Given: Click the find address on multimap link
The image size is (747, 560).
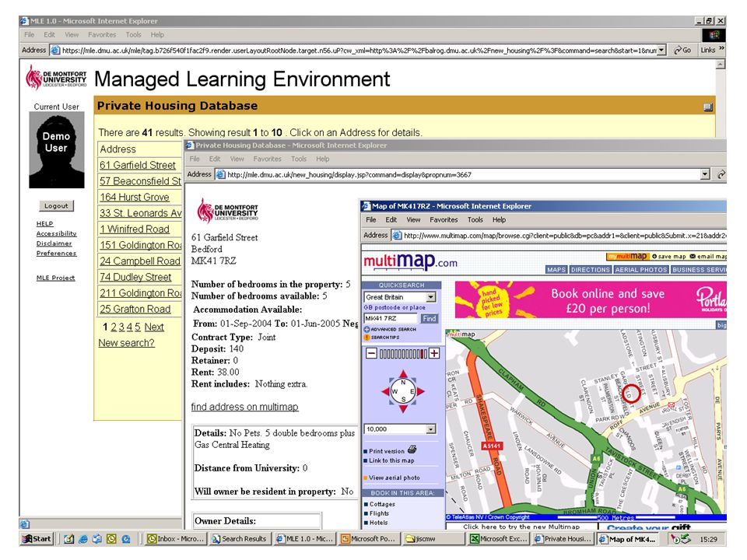Looking at the screenshot, I should pyautogui.click(x=245, y=407).
